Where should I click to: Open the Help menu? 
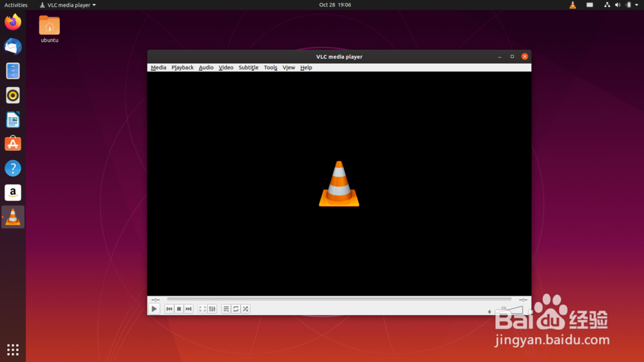(306, 68)
